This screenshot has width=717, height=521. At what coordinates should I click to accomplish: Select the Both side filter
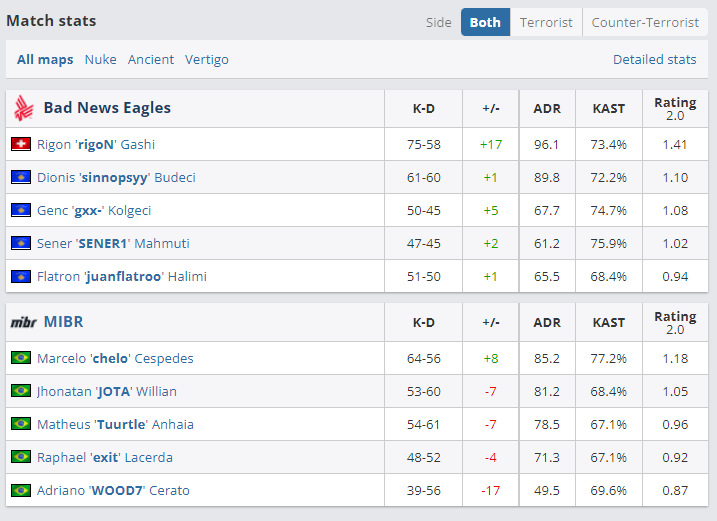coord(485,22)
